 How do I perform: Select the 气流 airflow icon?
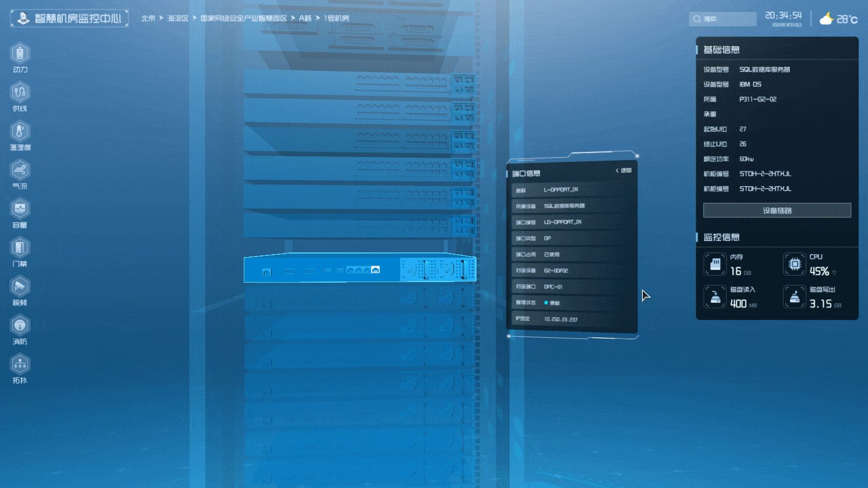20,170
